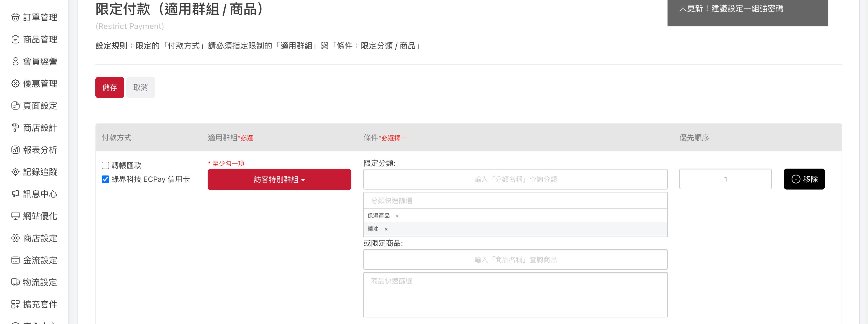The height and width of the screenshot is (324, 868).
Task: Click the 報表分析 chart icon
Action: (15, 150)
